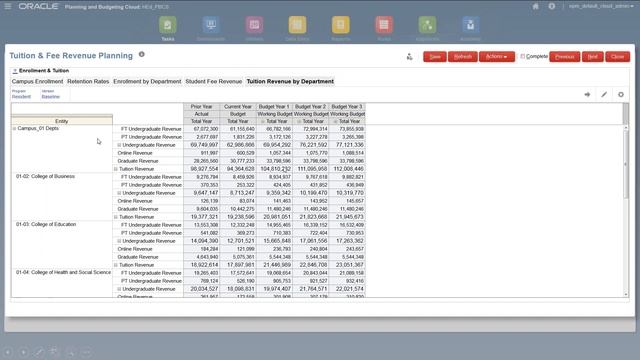
Task: Expand Undergraduate Revenue under Campus_01 Depts
Action: click(x=119, y=145)
